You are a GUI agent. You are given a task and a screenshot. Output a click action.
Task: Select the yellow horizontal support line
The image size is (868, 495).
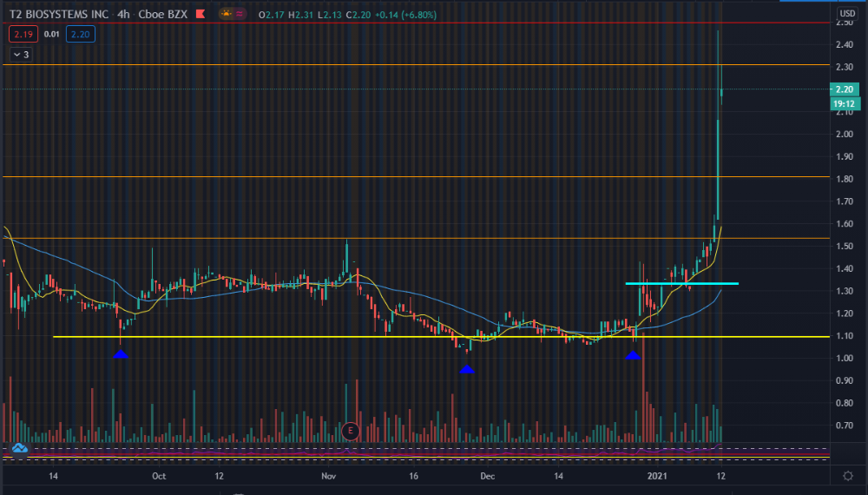click(x=347, y=337)
